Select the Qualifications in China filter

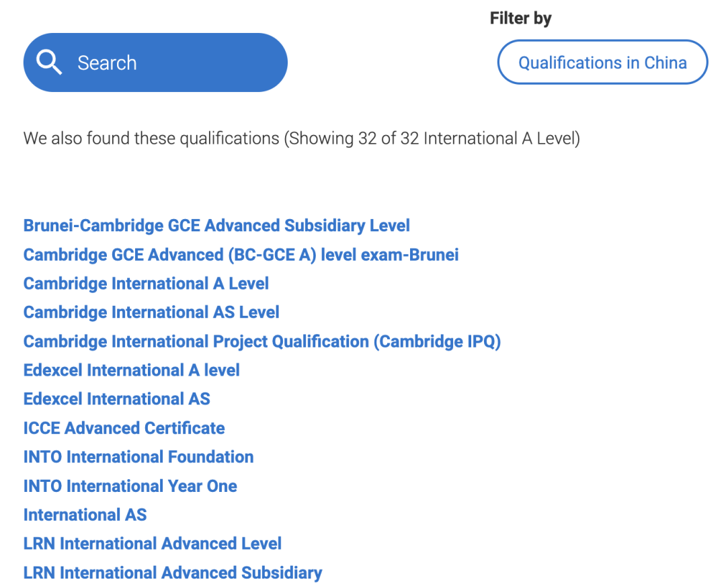pyautogui.click(x=602, y=62)
